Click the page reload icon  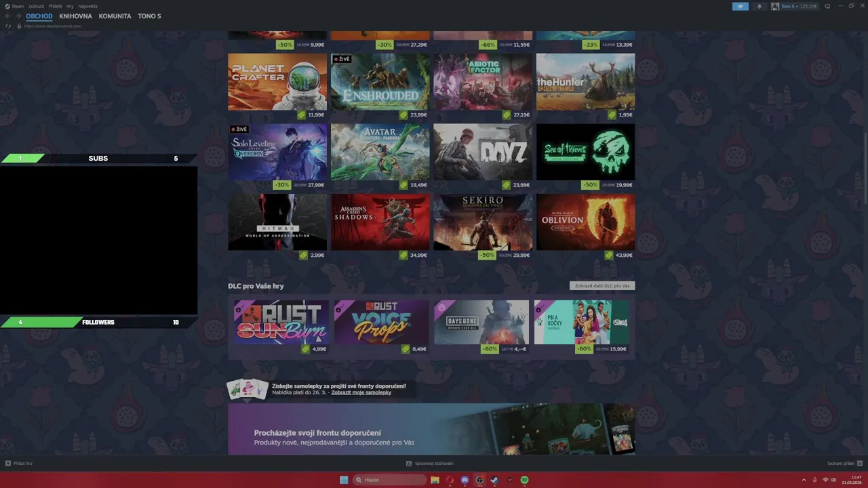(x=8, y=26)
